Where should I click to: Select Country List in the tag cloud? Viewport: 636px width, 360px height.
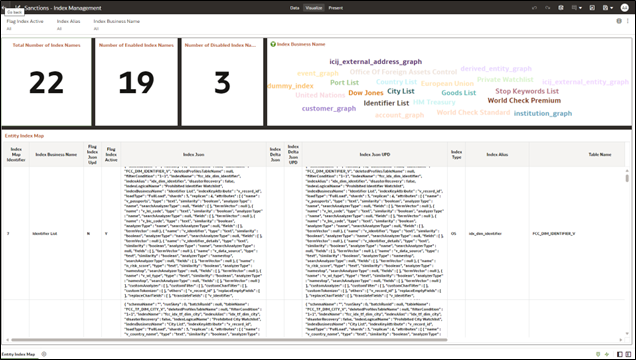tap(396, 81)
